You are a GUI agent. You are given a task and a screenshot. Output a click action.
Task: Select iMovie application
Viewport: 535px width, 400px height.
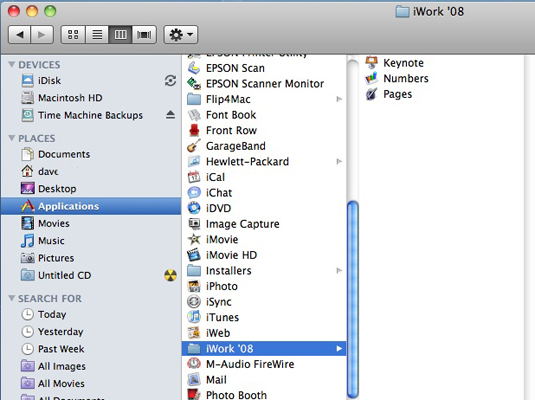pyautogui.click(x=264, y=240)
